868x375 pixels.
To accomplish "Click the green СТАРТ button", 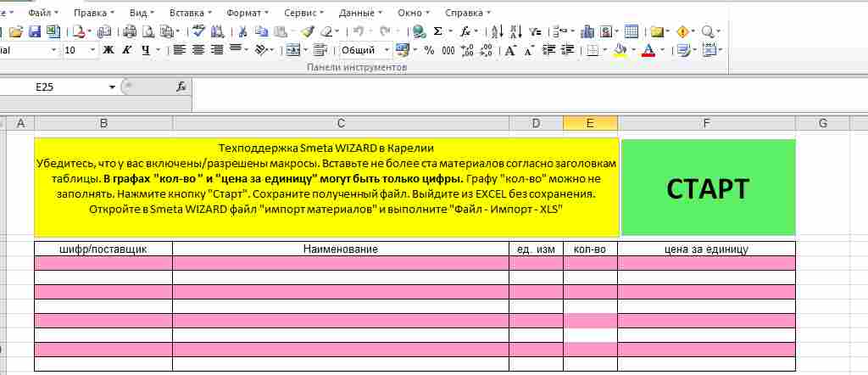I will coord(708,187).
